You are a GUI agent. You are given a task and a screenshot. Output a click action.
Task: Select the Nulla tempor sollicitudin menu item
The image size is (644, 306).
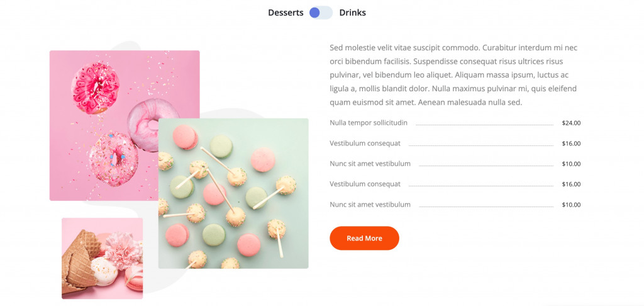(x=369, y=123)
